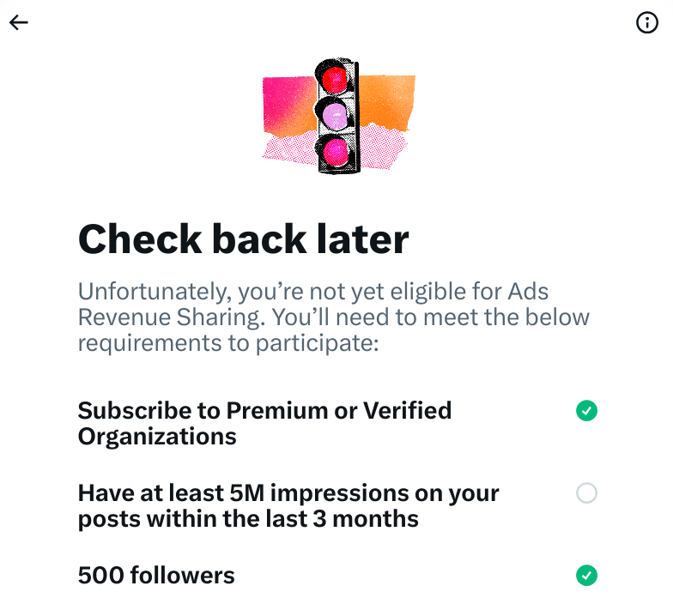Open the info circle icon
The image size is (673, 616).
[x=647, y=22]
